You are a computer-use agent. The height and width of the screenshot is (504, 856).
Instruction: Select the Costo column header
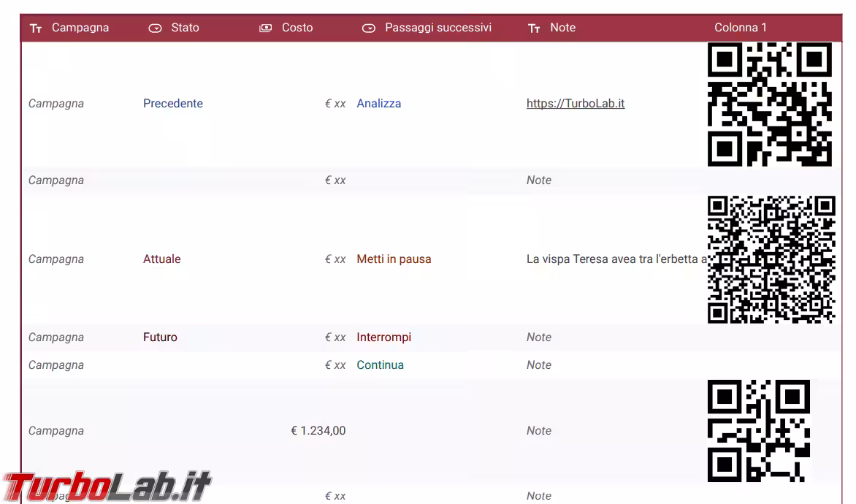[297, 28]
